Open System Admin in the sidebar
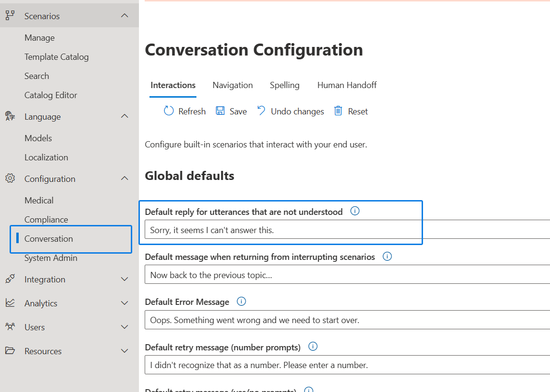Viewport: 550px width, 392px height. [x=51, y=258]
